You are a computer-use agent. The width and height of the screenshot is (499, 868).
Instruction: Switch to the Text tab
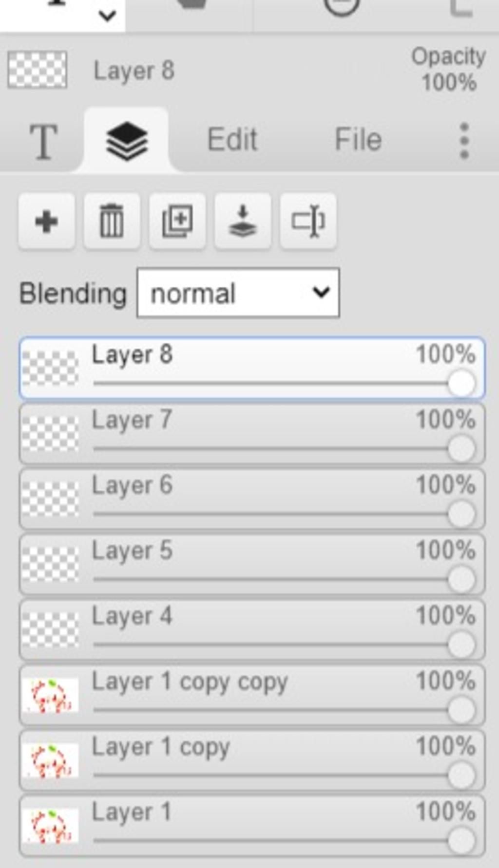44,141
